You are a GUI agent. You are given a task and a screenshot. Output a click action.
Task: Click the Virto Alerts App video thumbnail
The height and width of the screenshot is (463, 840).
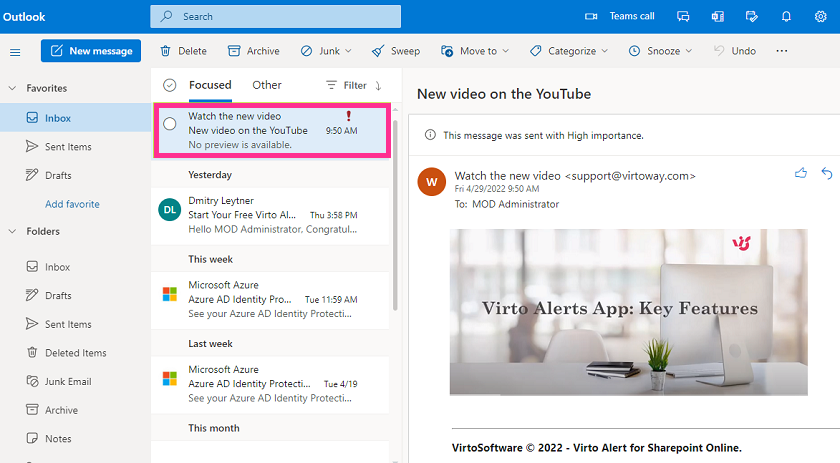pyautogui.click(x=628, y=312)
